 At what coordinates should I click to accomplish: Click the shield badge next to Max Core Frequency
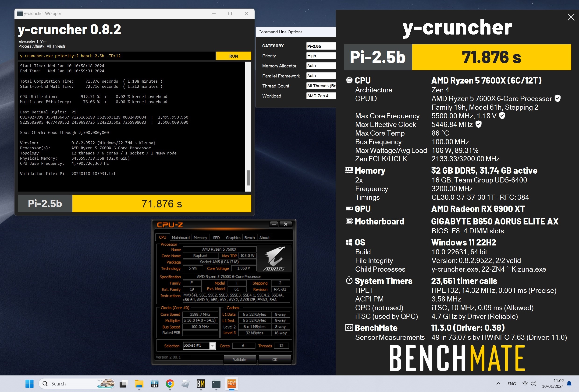[502, 115]
